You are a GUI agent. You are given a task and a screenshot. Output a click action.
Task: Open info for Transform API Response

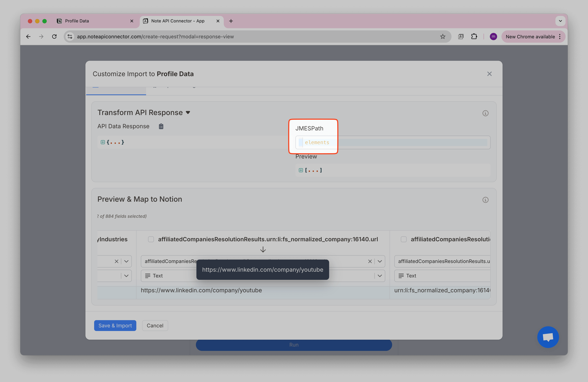pyautogui.click(x=485, y=113)
